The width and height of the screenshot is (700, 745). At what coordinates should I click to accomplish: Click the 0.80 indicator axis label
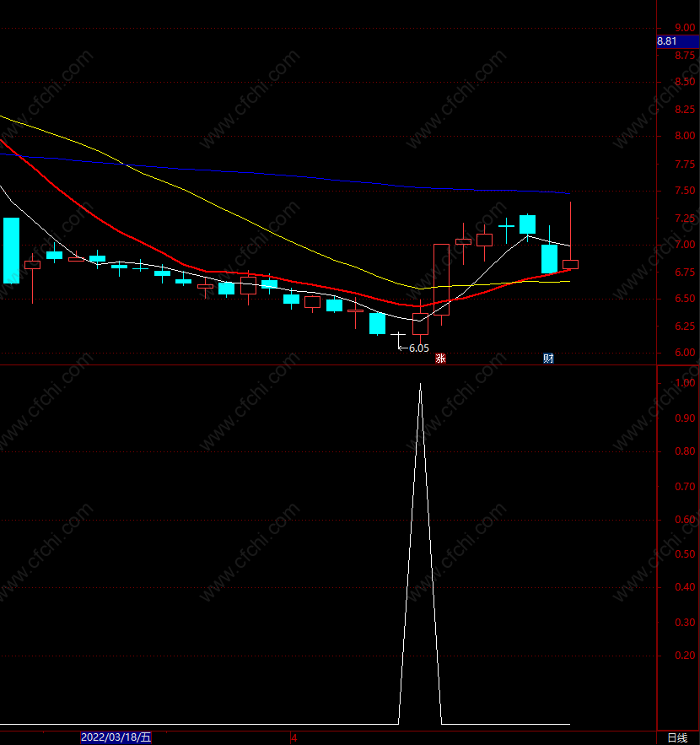(x=685, y=451)
